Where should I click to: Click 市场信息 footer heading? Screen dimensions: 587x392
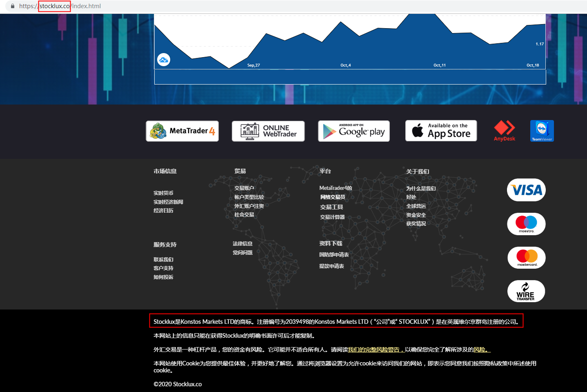point(165,171)
